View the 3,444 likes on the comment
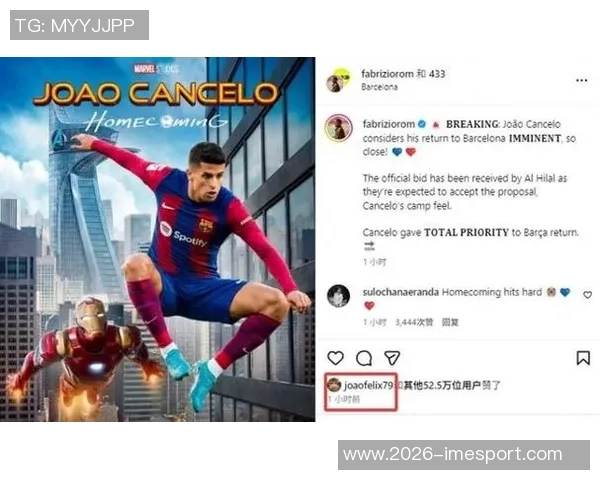Viewport: 600px width, 480px height. coord(414,322)
